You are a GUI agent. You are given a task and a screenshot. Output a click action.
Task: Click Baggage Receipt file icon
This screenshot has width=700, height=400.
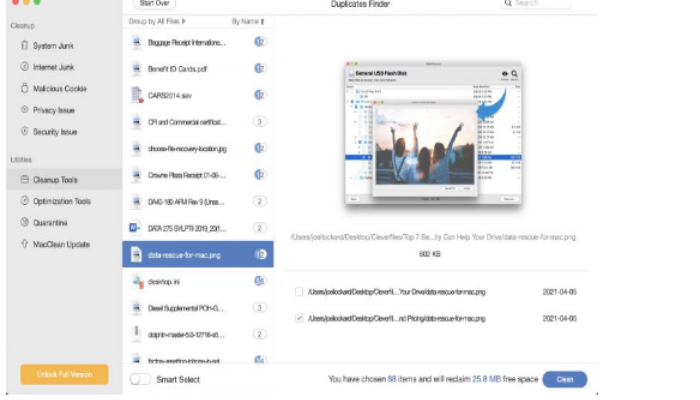136,42
